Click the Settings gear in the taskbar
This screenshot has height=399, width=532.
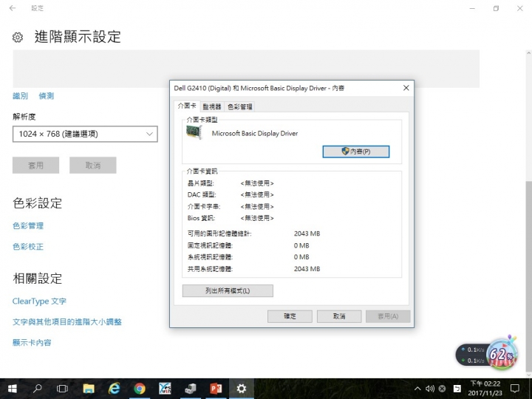click(241, 389)
